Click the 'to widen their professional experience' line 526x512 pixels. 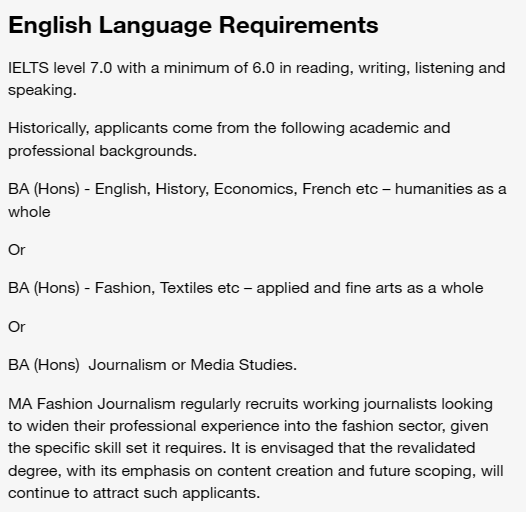pyautogui.click(x=248, y=426)
